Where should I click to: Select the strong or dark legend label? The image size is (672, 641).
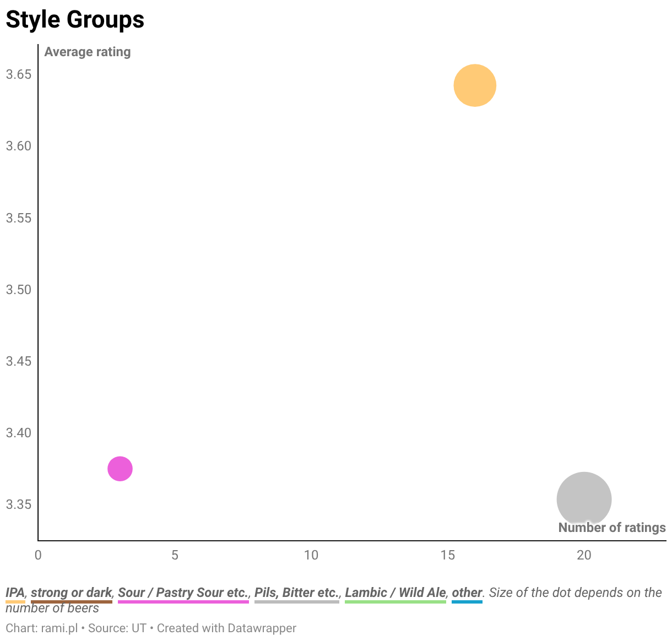72,593
